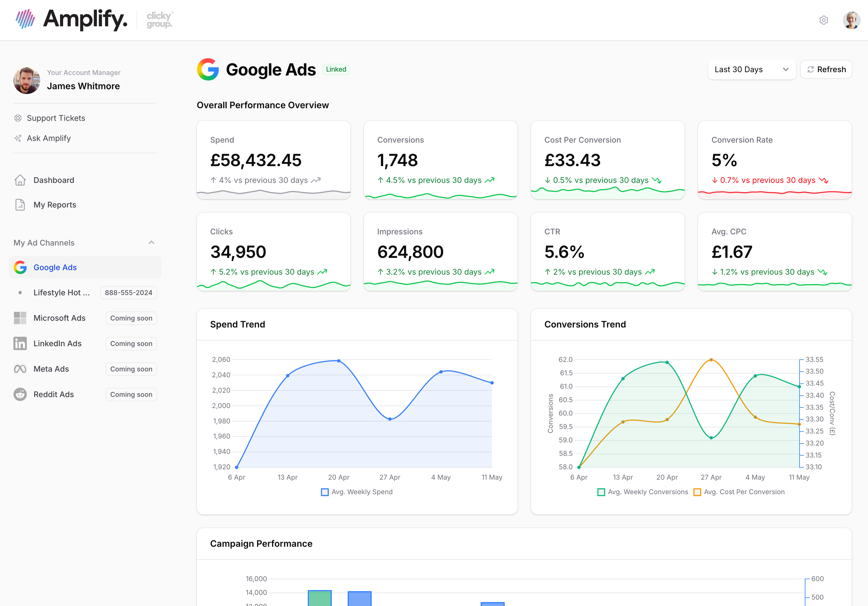868x606 pixels.
Task: Open Ask Amplify
Action: pyautogui.click(x=49, y=138)
